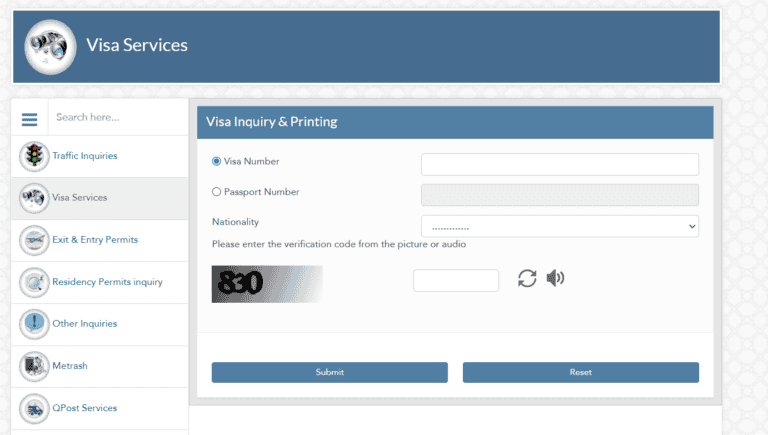Click the Reset button

(581, 372)
